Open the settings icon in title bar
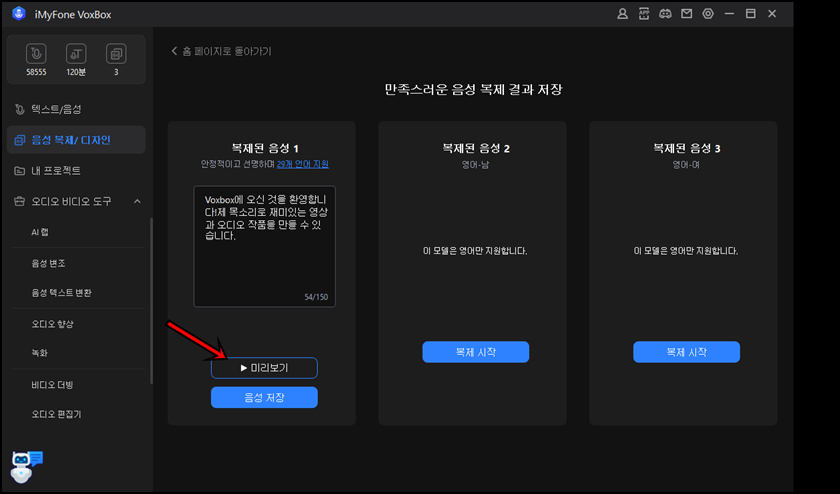Screen dimensions: 840x494 708,14
